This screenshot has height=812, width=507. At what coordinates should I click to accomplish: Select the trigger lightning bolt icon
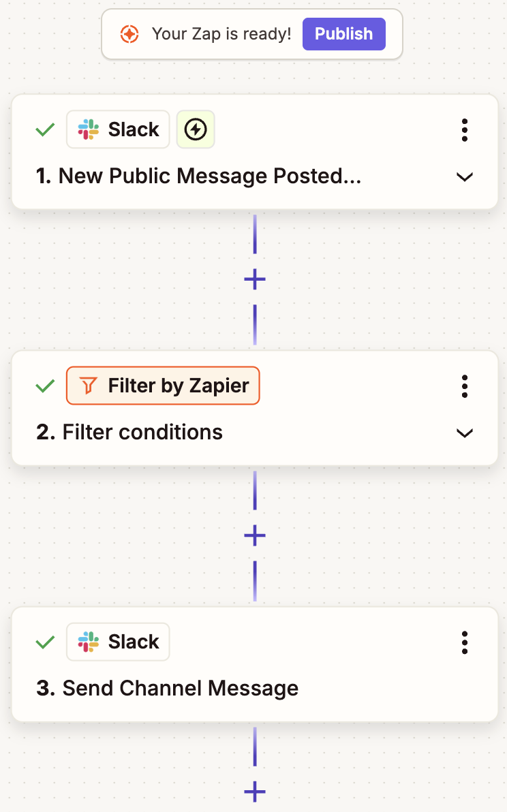[195, 129]
